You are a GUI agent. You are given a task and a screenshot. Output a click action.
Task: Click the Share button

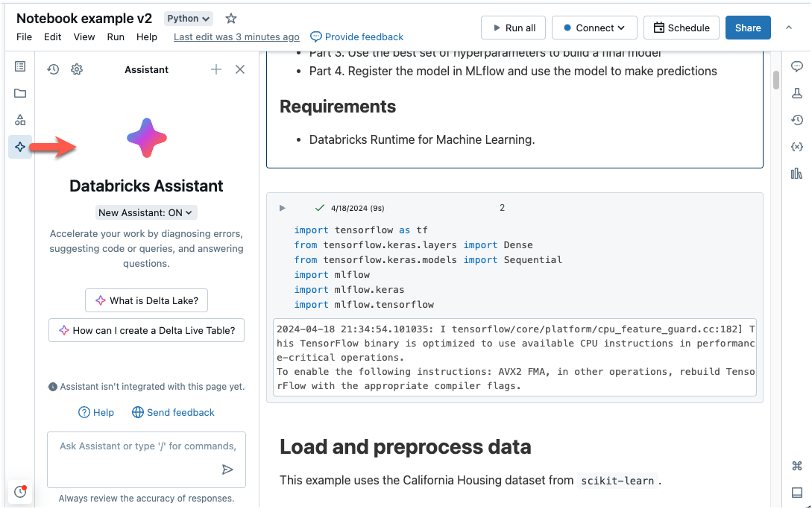748,28
